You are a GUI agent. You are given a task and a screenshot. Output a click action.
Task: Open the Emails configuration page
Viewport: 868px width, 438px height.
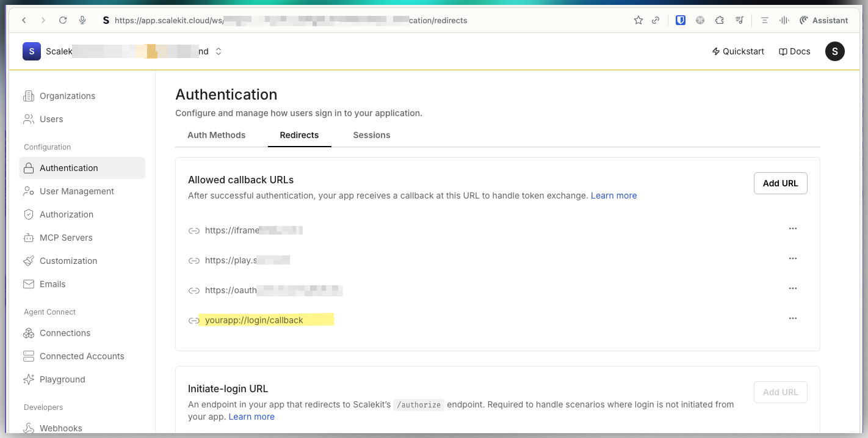(53, 284)
